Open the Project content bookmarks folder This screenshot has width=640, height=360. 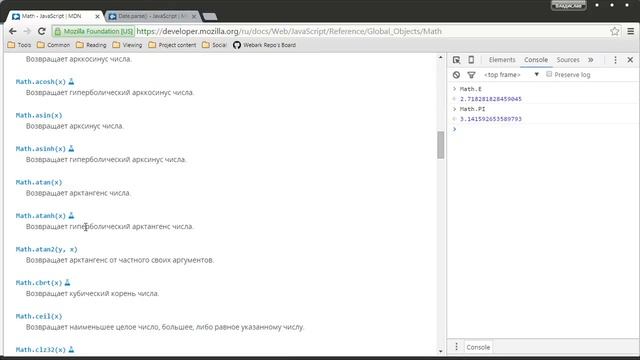point(172,45)
